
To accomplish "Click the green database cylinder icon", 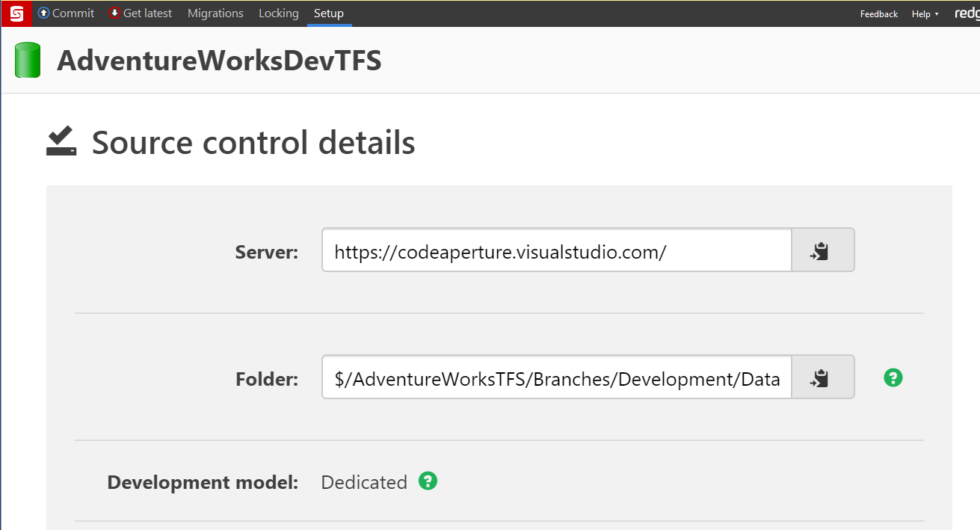I will click(28, 61).
